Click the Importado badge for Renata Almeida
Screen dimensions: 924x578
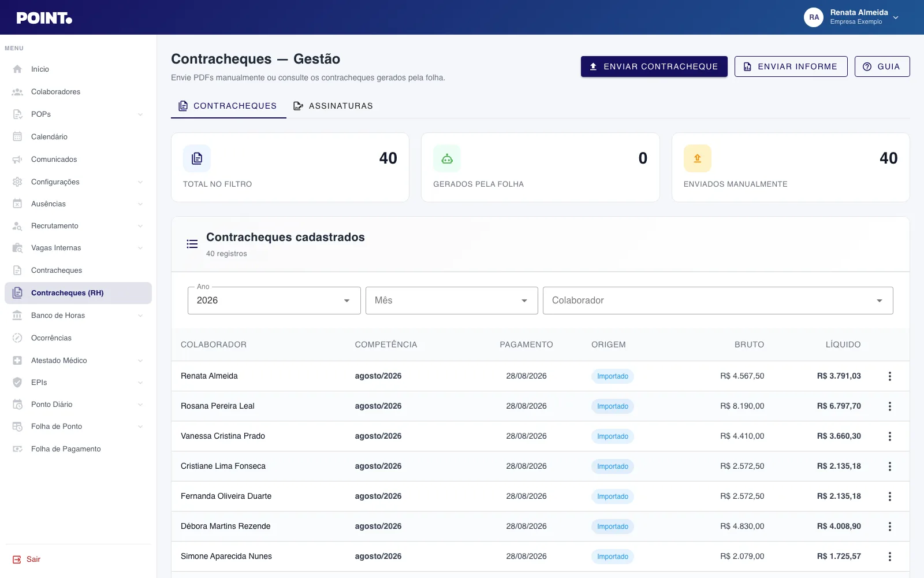[613, 376]
